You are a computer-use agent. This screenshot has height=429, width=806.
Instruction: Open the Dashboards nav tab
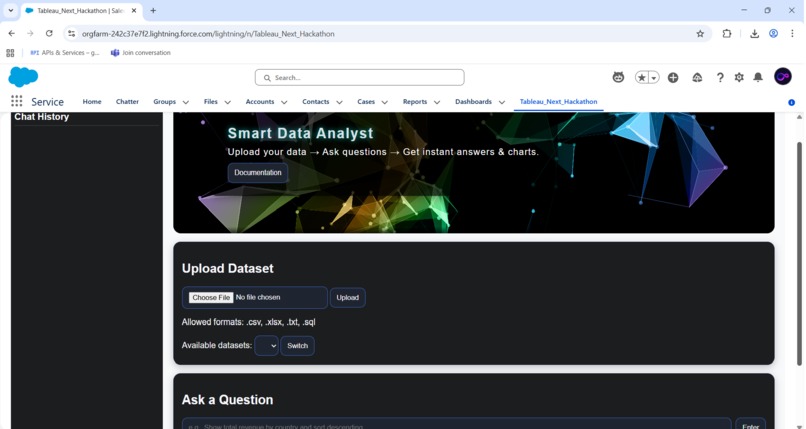point(473,102)
